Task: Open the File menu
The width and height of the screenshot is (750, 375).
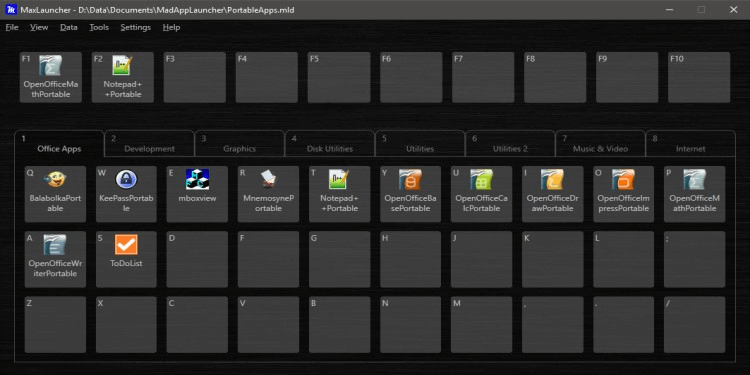Action: pos(12,27)
